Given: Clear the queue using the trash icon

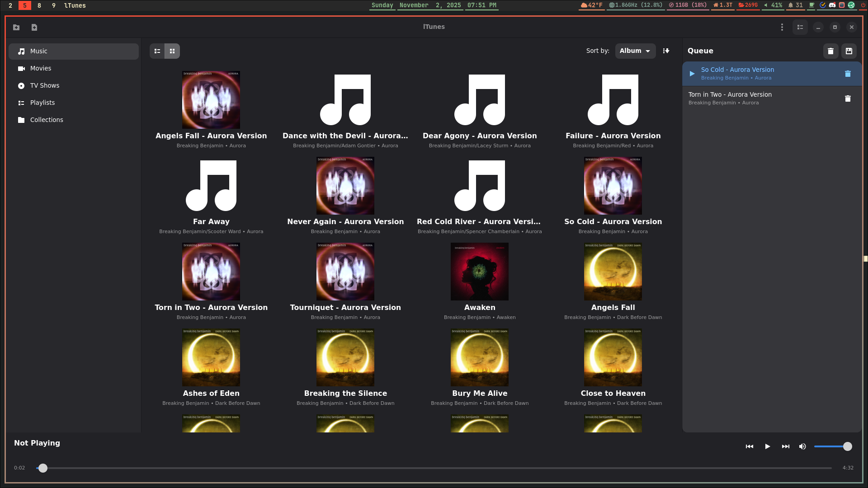Looking at the screenshot, I should point(830,51).
